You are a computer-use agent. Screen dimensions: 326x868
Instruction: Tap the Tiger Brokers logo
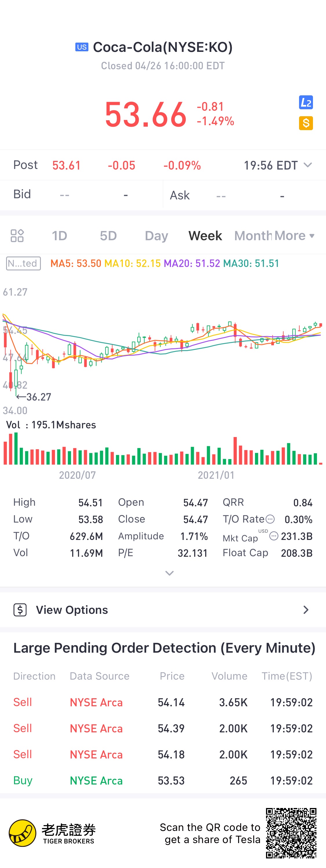[x=23, y=833]
